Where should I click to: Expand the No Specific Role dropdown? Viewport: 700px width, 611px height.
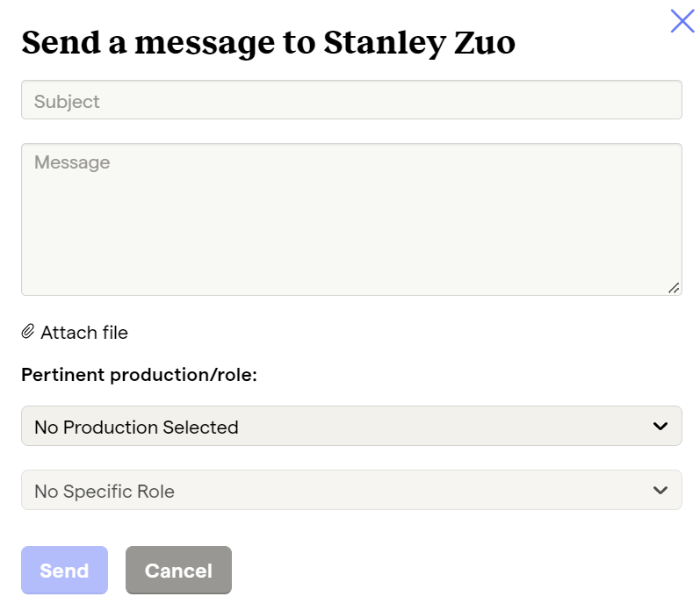(351, 490)
